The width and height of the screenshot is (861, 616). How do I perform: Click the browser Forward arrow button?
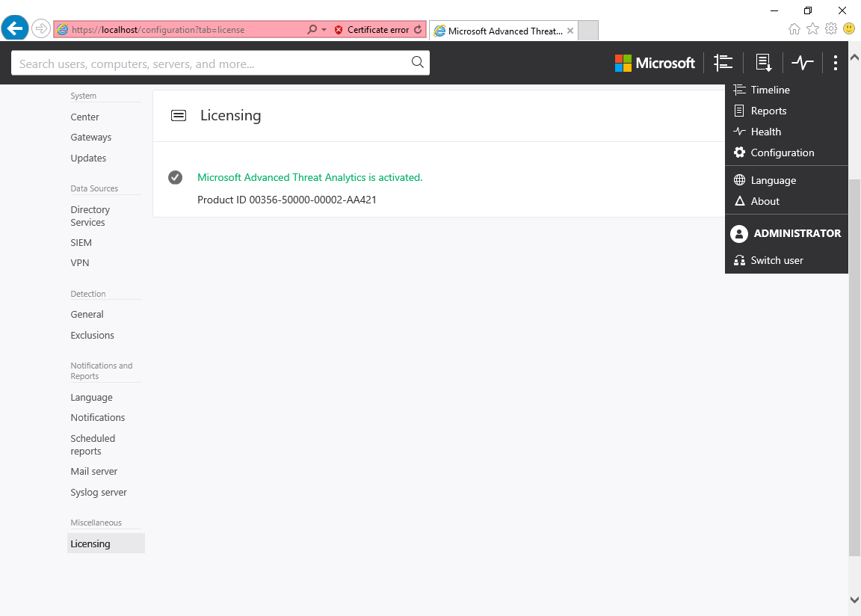click(x=41, y=28)
